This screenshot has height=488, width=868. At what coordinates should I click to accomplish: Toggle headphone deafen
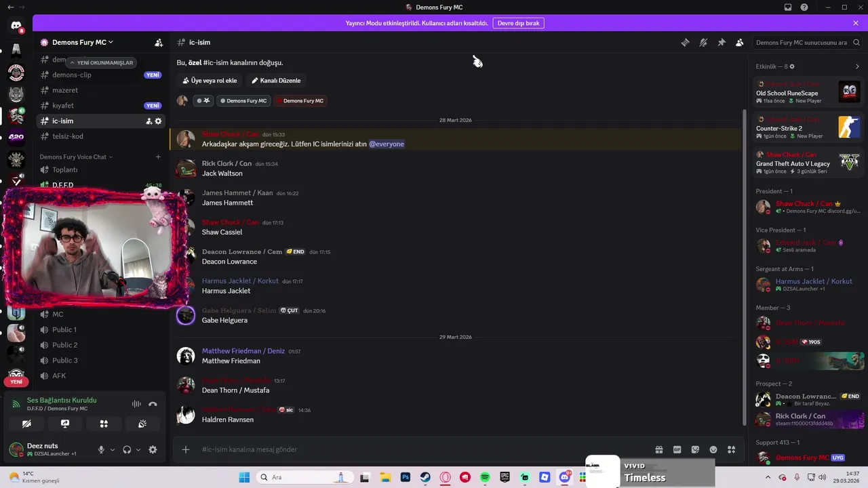tap(127, 449)
